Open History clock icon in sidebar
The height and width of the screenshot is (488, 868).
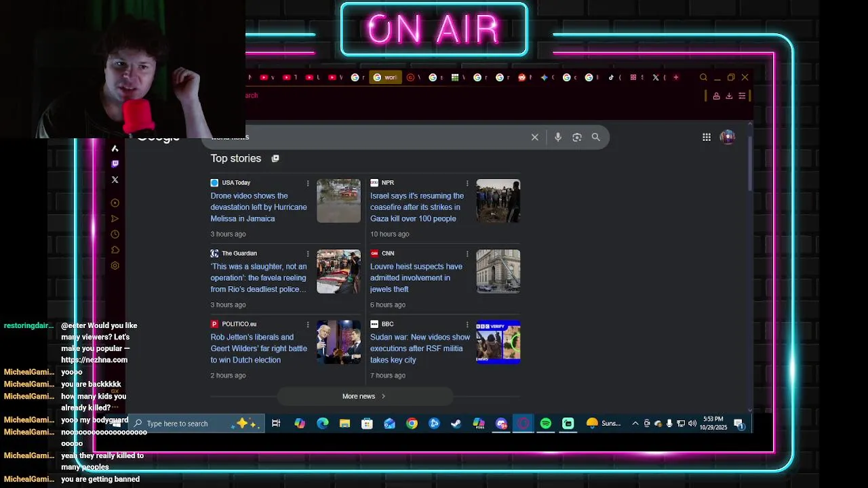pos(115,234)
